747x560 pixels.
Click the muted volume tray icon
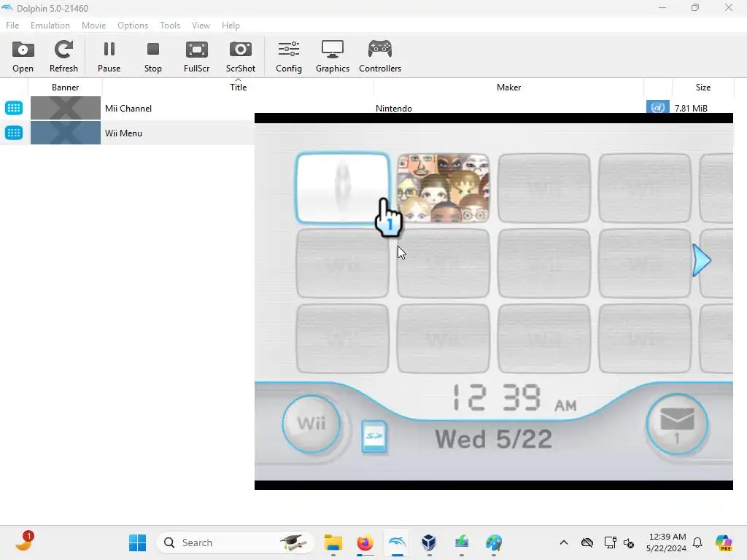click(629, 542)
